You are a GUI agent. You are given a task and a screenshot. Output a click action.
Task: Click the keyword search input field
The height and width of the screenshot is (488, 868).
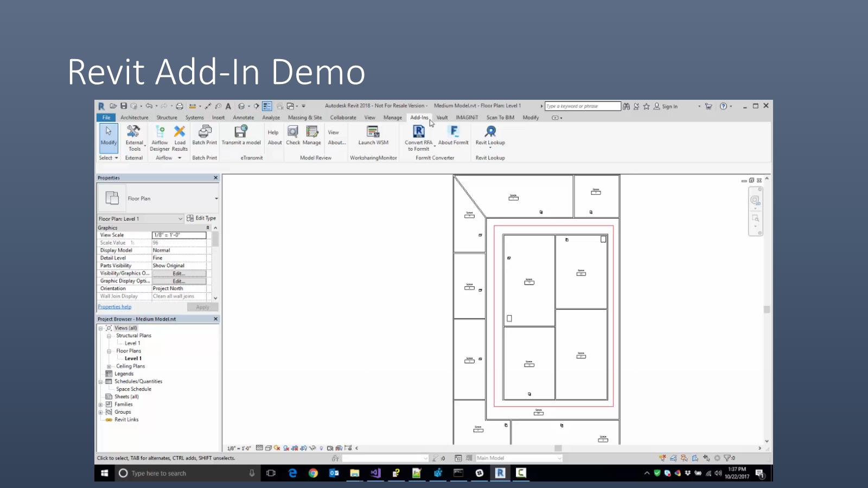(x=583, y=106)
